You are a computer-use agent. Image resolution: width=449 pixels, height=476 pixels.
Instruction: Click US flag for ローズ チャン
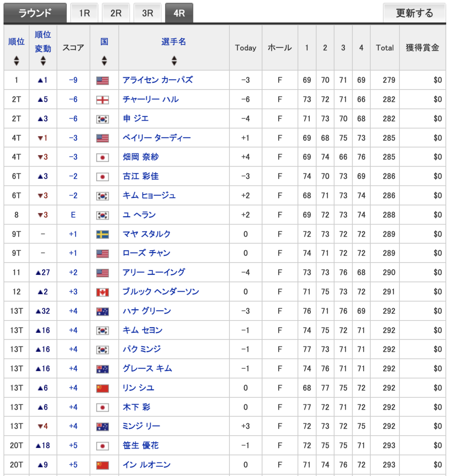pyautogui.click(x=102, y=254)
